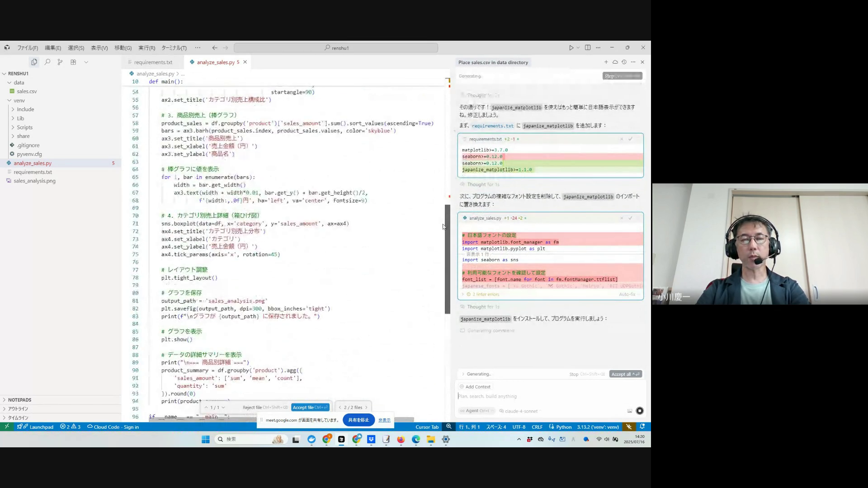The image size is (868, 488).
Task: Attach image using the picture icon
Action: (x=629, y=411)
